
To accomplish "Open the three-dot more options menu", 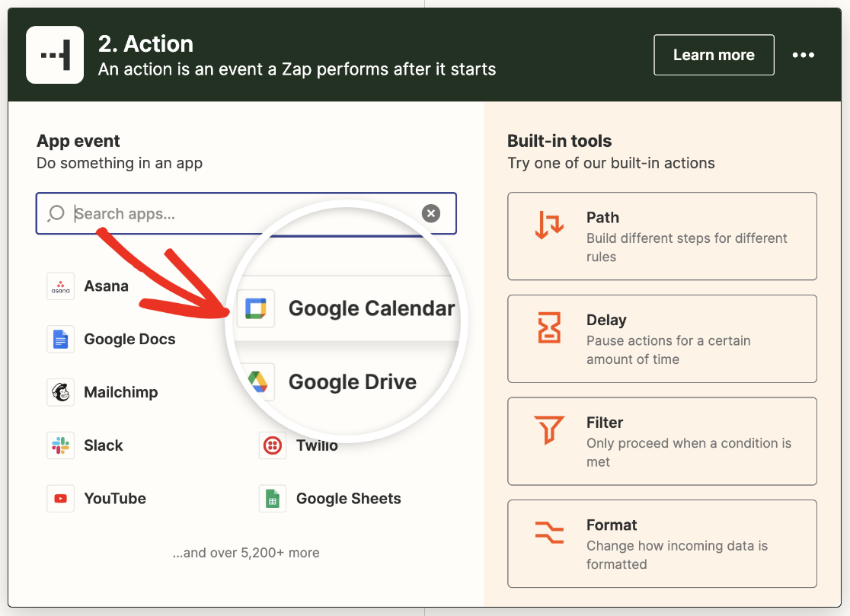I will 803,55.
